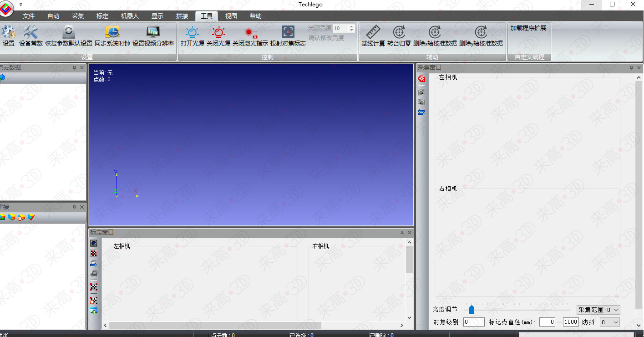Open 基线计算 baseline calculation tool
The image size is (644, 337).
coord(373,33)
